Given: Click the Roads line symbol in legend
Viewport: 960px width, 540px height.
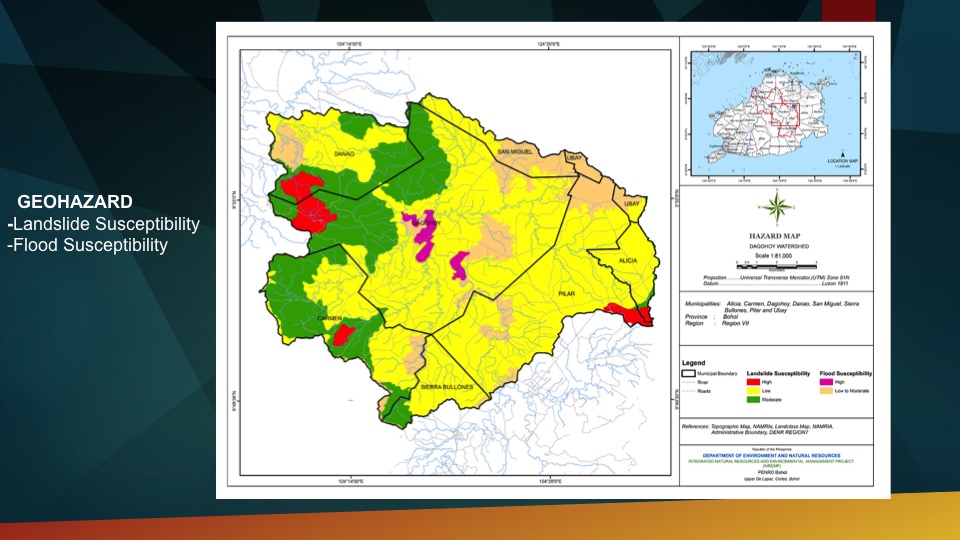Looking at the screenshot, I should pos(691,390).
